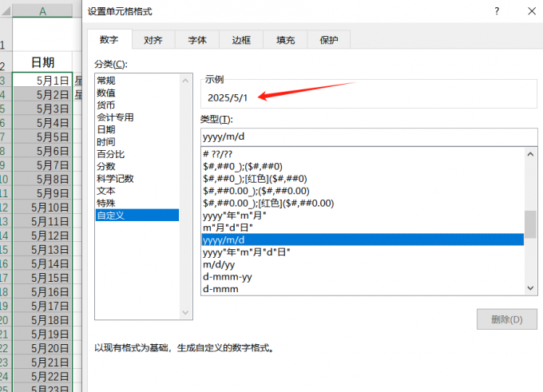The width and height of the screenshot is (543, 392).
Task: Open the 字体 tab
Action: click(x=197, y=40)
